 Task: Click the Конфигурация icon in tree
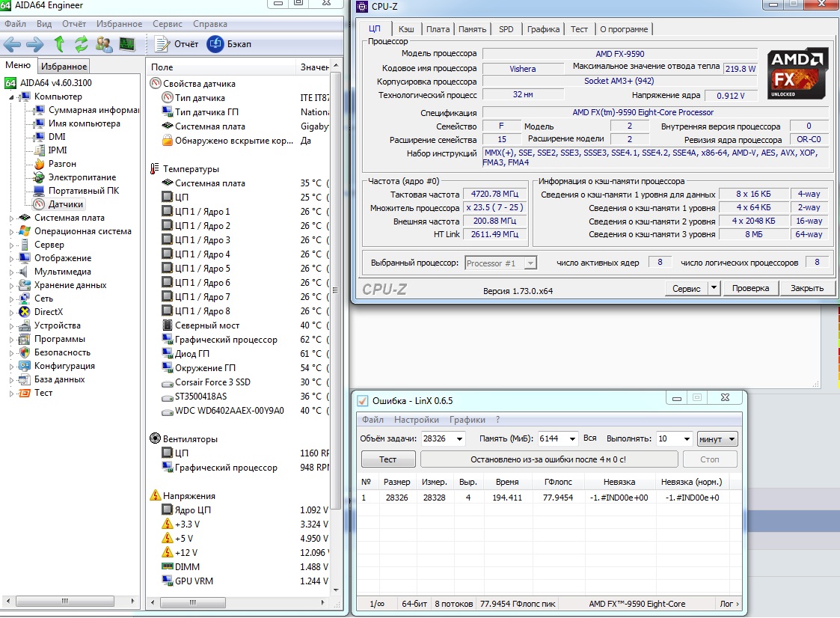click(24, 366)
